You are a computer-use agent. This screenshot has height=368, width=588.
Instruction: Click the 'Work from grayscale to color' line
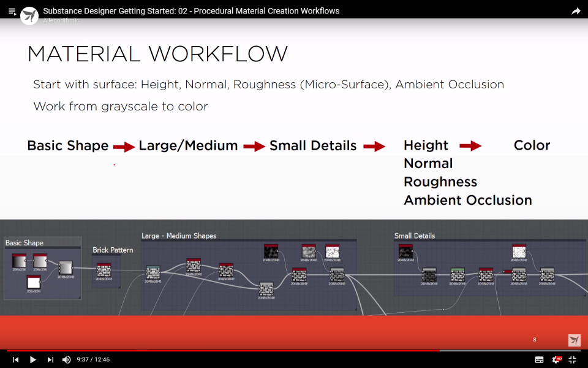(x=121, y=106)
